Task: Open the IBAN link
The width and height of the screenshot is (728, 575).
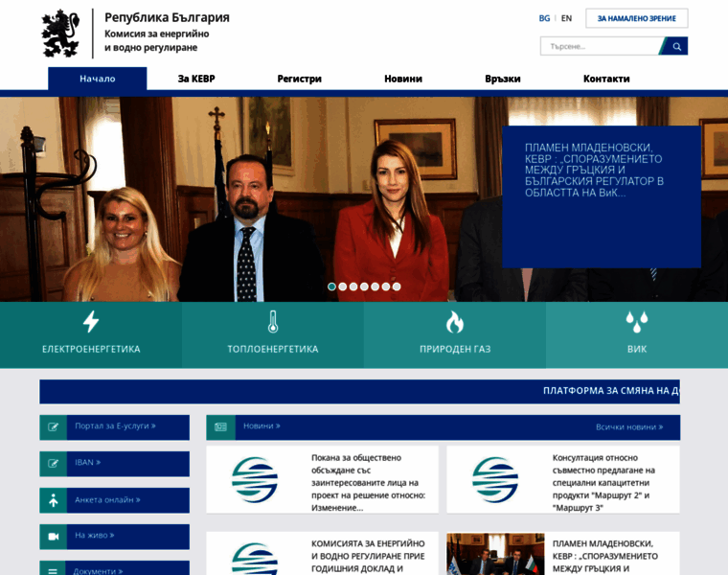Action: click(x=88, y=462)
